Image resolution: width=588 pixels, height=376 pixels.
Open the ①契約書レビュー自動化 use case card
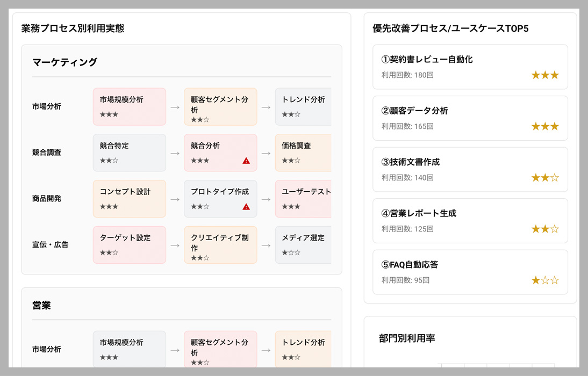(x=470, y=67)
